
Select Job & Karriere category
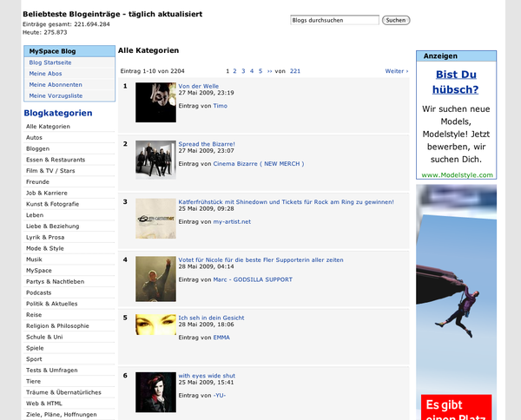(x=47, y=193)
